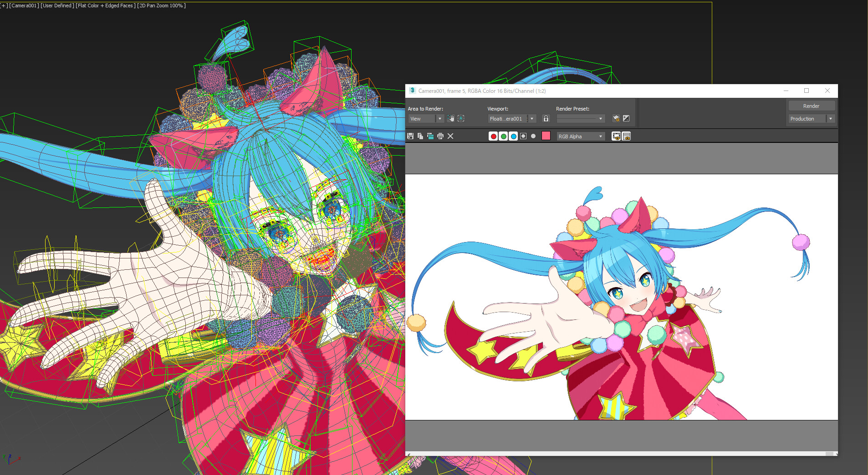Lock the rendering viewport selection
Viewport: 868px width, 475px height.
(x=546, y=118)
